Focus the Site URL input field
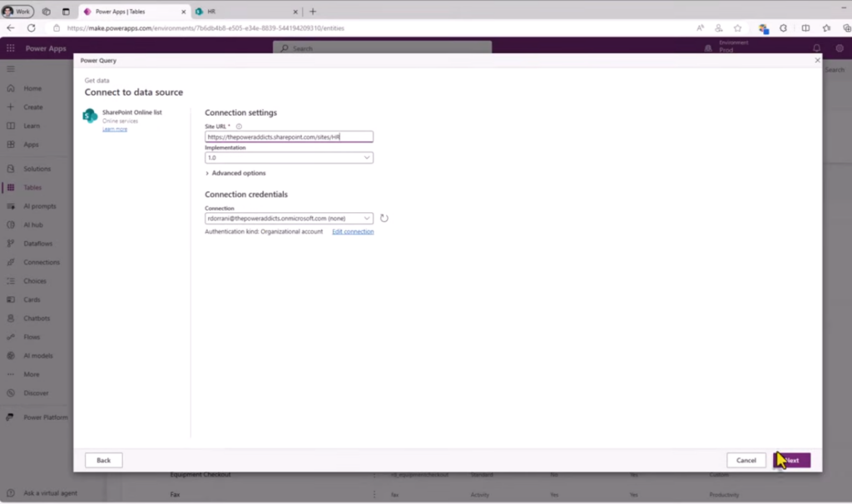Image resolution: width=852 pixels, height=504 pixels. click(289, 137)
